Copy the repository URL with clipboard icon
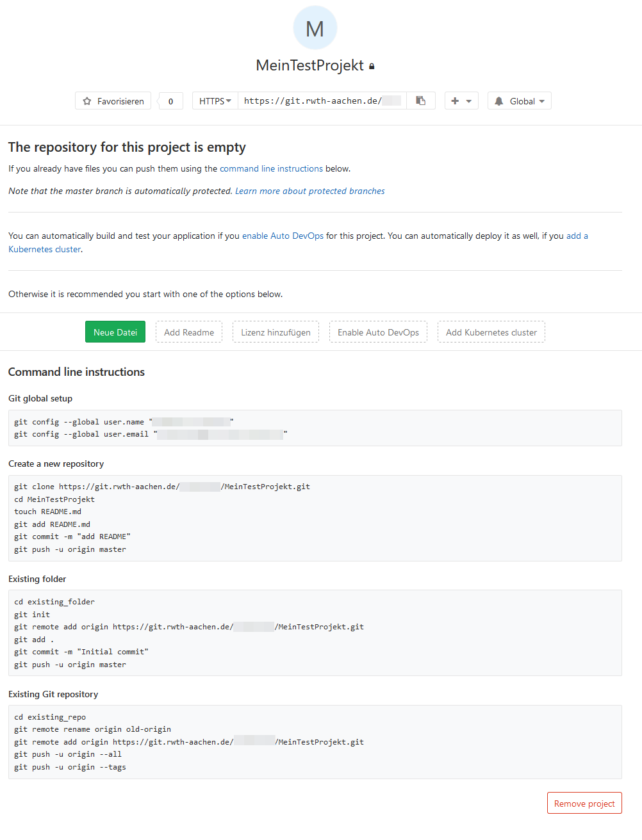Screen dimensions: 642x840 click(421, 101)
